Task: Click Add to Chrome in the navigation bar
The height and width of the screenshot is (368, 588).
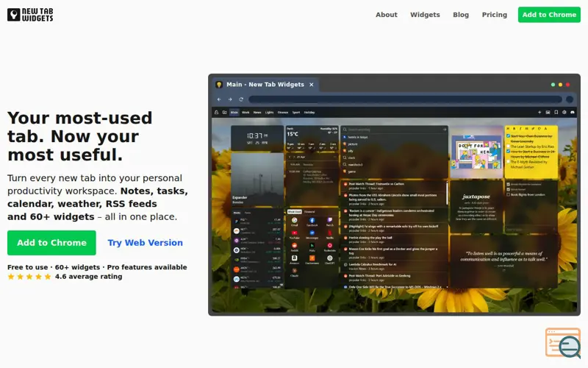Action: pos(549,15)
